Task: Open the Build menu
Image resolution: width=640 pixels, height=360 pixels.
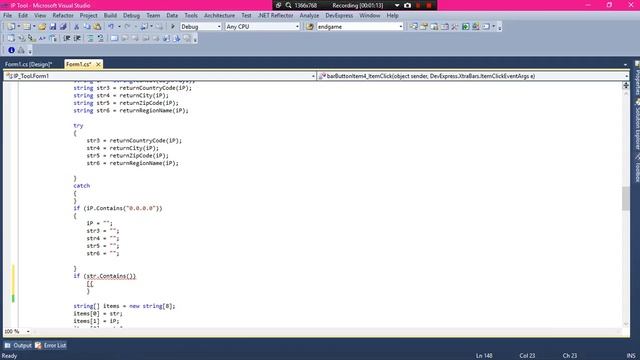Action: [110, 16]
